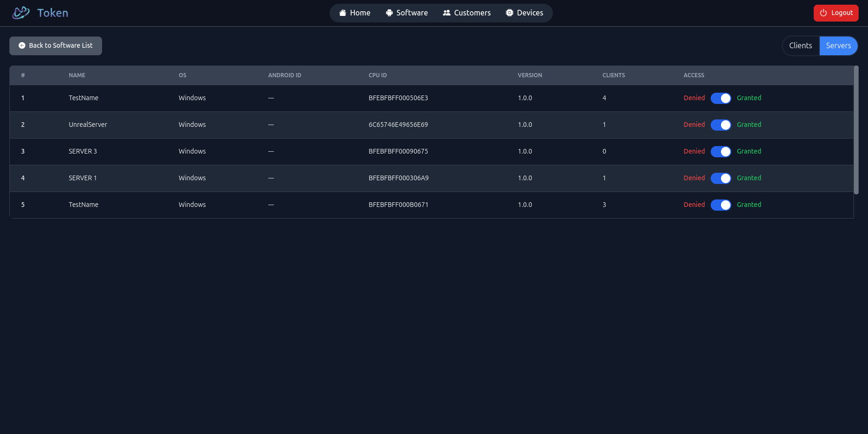The width and height of the screenshot is (868, 434).
Task: Click the Software android icon
Action: (x=389, y=13)
